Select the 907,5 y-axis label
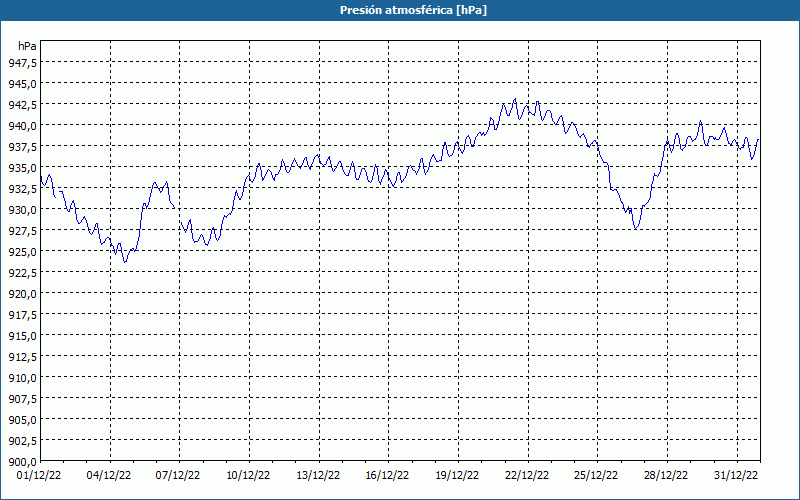The height and width of the screenshot is (500, 800). 22,398
